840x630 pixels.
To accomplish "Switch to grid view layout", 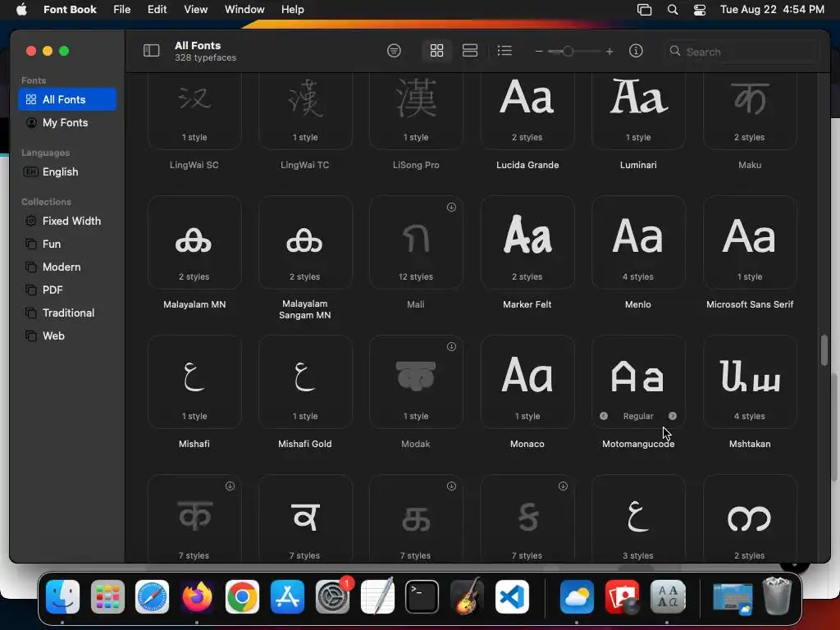I will [x=436, y=51].
